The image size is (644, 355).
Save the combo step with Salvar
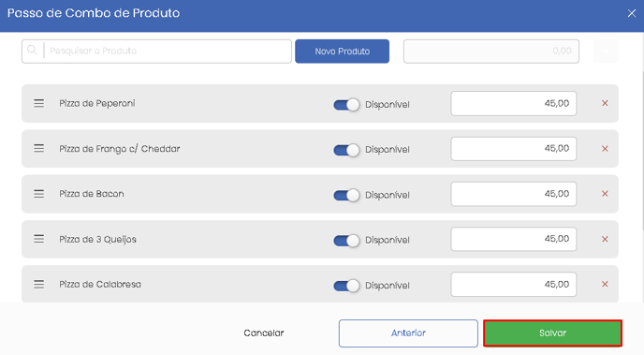coord(552,333)
